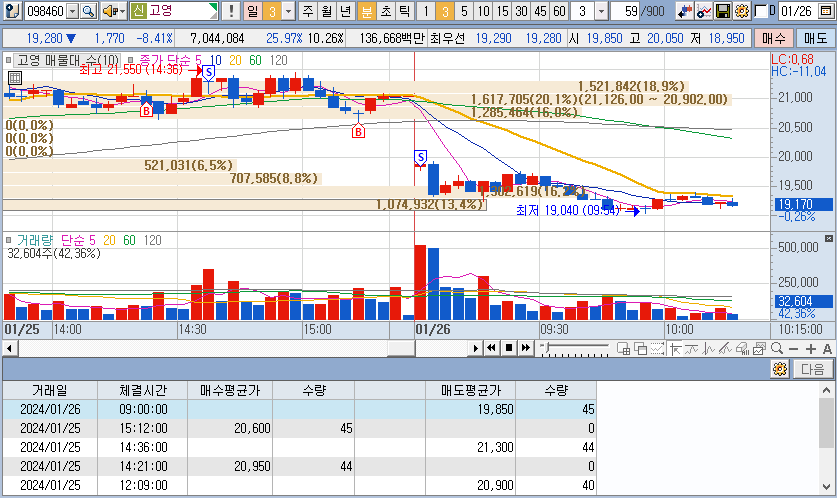This screenshot has height=498, width=837.
Task: Select the 30 minute interval
Action: [x=522, y=11]
